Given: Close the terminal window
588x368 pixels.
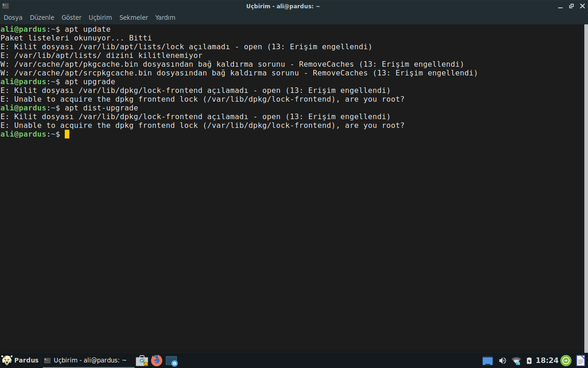Looking at the screenshot, I should click(x=582, y=6).
